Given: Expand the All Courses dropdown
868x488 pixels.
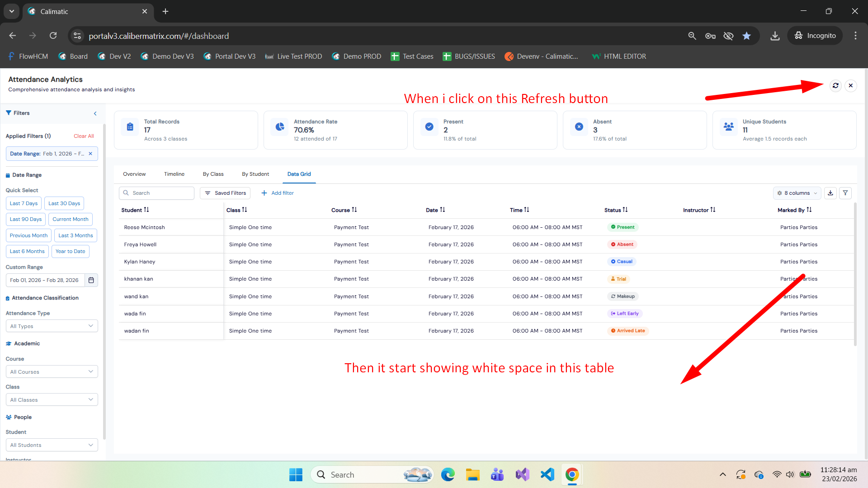Looking at the screenshot, I should 52,372.
